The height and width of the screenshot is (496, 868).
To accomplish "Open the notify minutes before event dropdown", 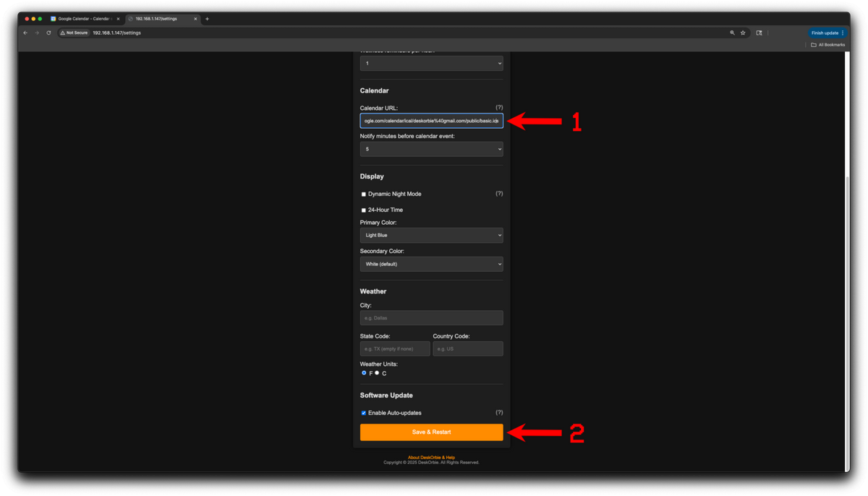I will [x=431, y=150].
